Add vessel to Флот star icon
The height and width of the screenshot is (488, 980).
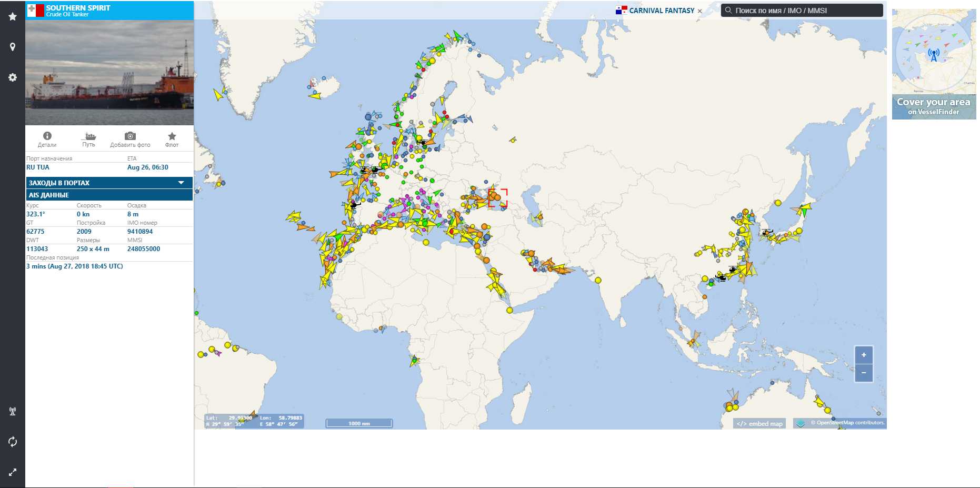tap(172, 136)
